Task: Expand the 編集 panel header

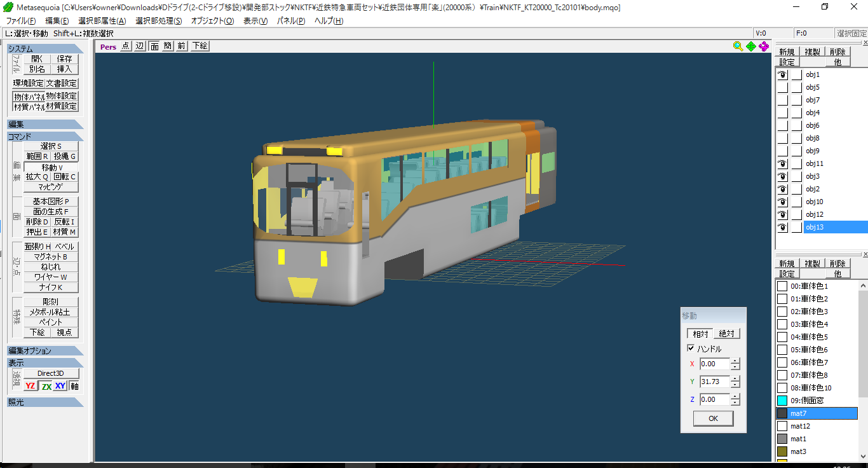Action: coord(45,125)
